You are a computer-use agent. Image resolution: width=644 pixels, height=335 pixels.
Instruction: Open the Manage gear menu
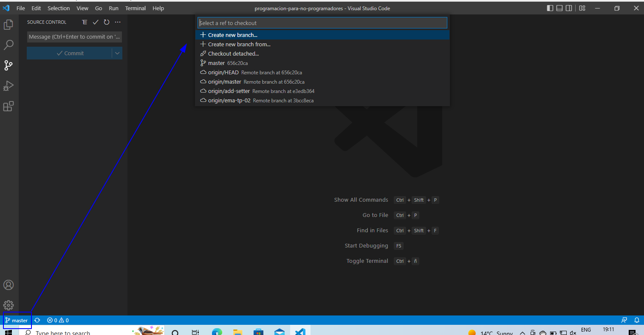click(x=8, y=305)
